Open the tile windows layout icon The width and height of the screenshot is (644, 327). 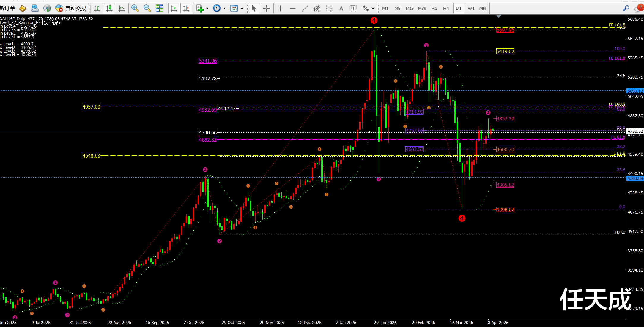click(160, 8)
